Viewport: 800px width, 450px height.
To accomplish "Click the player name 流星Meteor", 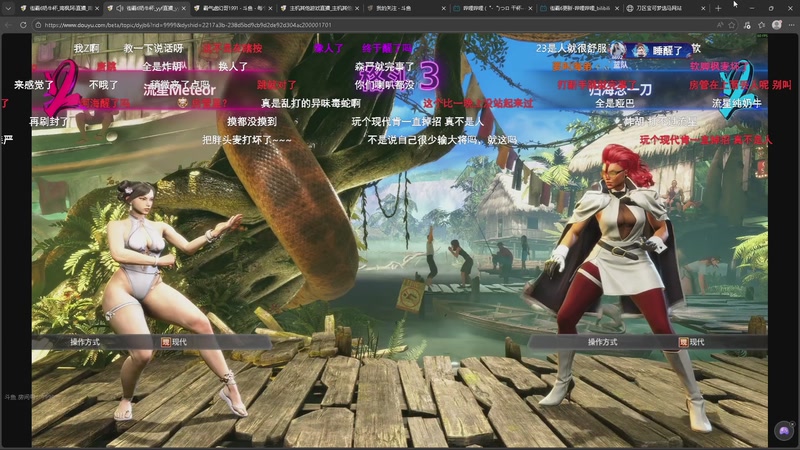I will 180,90.
